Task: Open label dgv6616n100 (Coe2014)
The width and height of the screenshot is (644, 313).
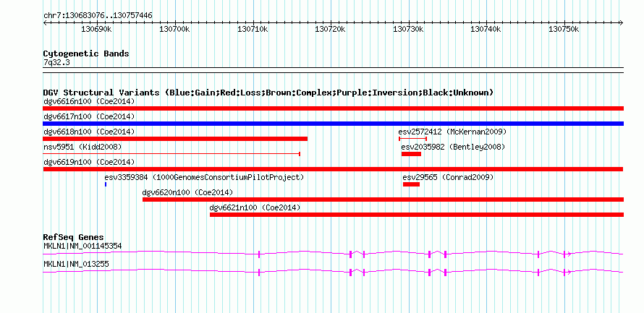Action: point(89,101)
